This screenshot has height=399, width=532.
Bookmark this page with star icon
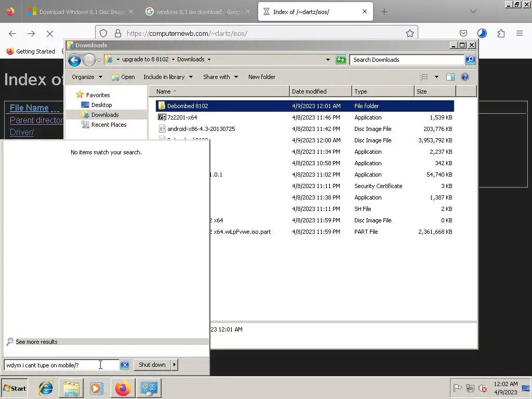pos(410,33)
